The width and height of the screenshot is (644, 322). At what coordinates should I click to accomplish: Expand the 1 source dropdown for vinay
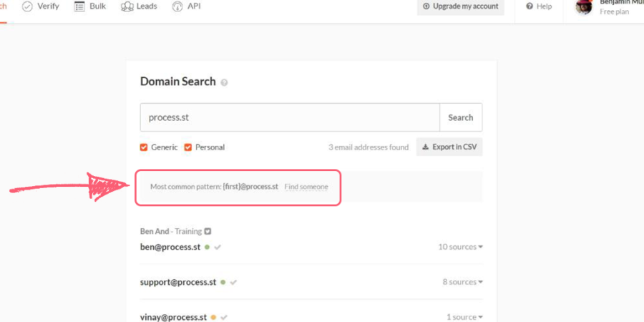(x=464, y=317)
